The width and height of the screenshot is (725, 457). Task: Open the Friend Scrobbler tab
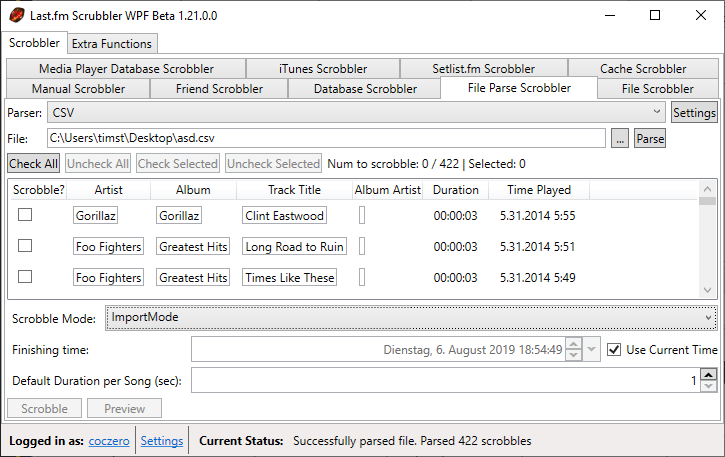tap(219, 89)
